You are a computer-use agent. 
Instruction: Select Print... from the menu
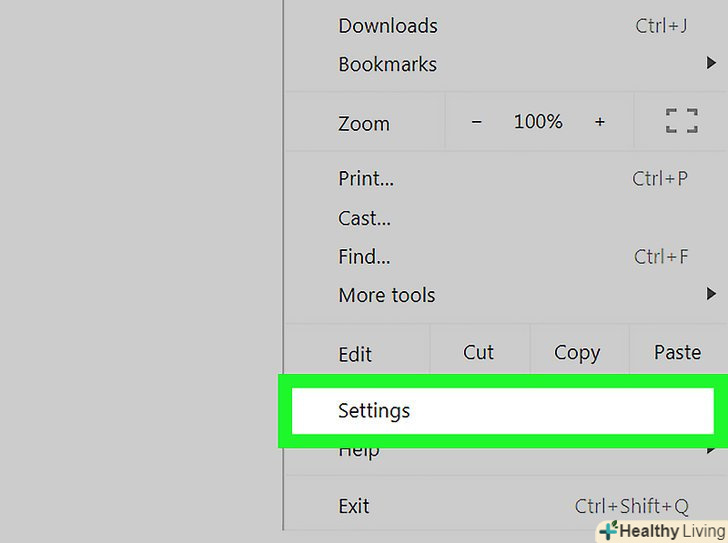point(366,179)
